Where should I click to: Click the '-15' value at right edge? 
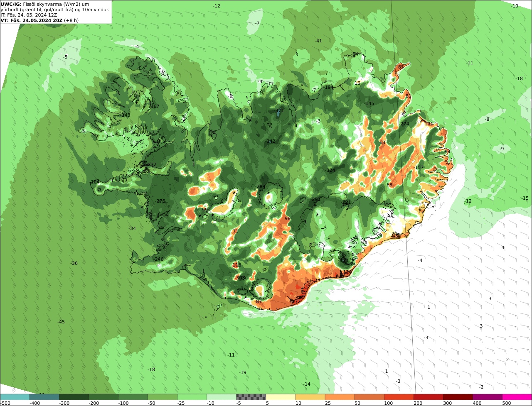pyautogui.click(x=525, y=198)
